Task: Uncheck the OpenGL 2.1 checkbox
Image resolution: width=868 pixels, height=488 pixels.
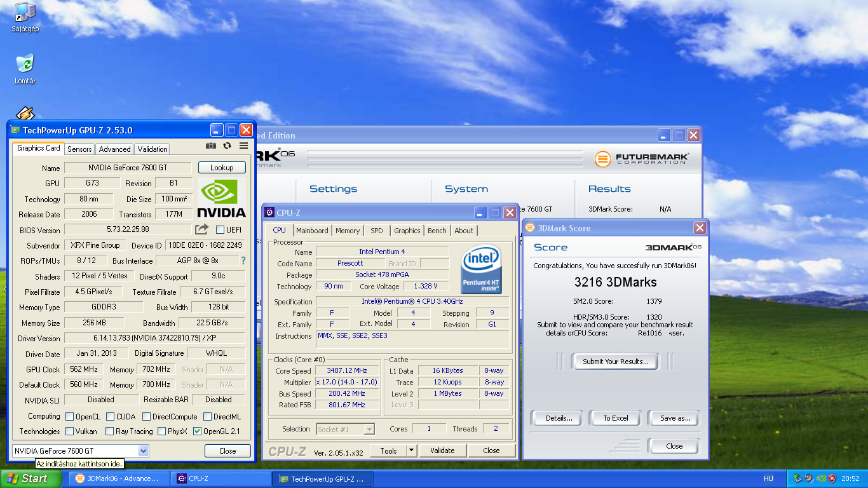Action: click(197, 431)
